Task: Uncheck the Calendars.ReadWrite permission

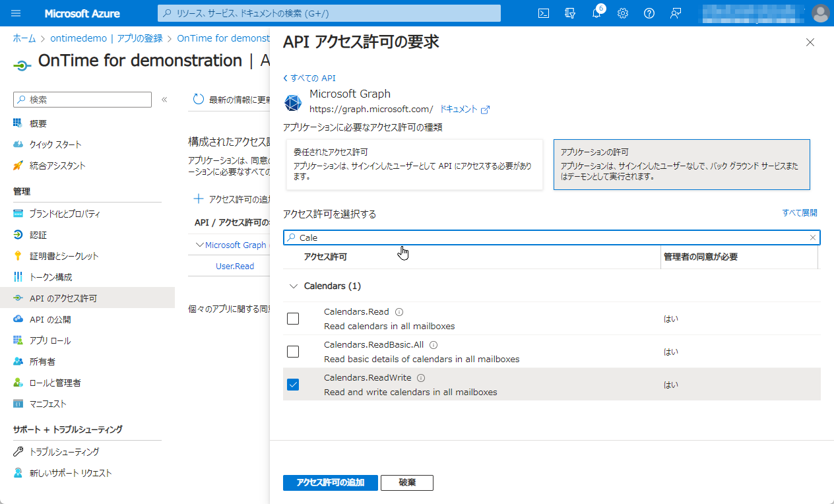Action: pos(293,385)
